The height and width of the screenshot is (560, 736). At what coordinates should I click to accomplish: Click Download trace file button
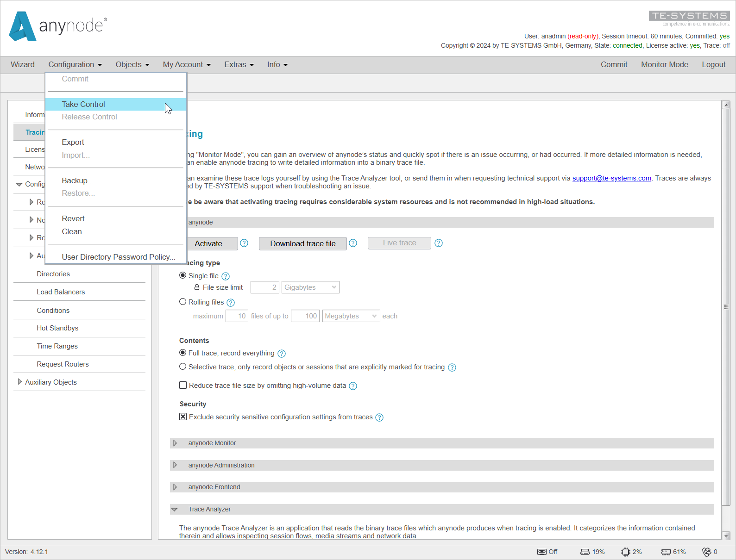tap(303, 243)
